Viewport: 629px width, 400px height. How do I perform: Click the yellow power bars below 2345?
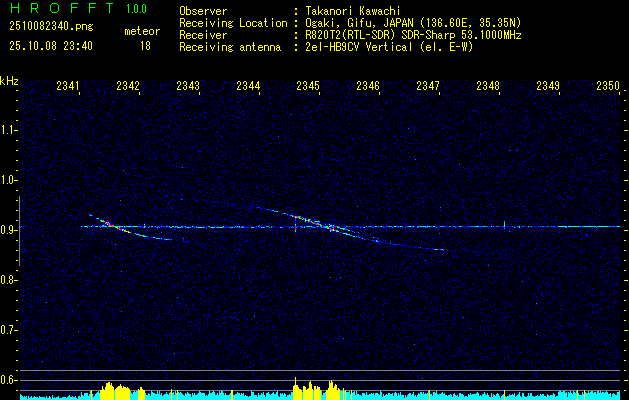(316, 389)
